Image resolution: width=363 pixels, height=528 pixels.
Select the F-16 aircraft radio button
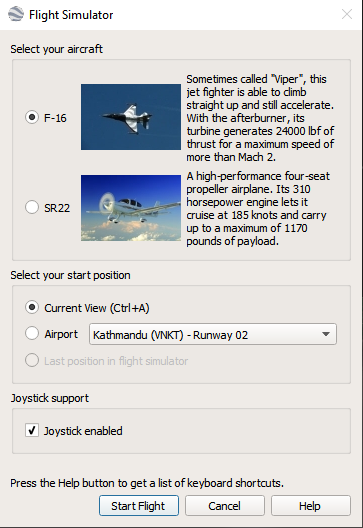click(x=32, y=117)
